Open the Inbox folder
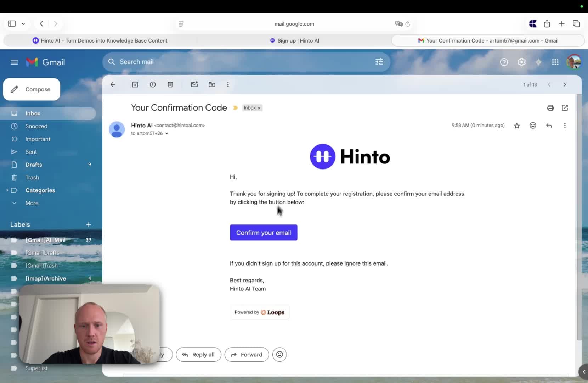588x383 pixels. (x=48, y=113)
